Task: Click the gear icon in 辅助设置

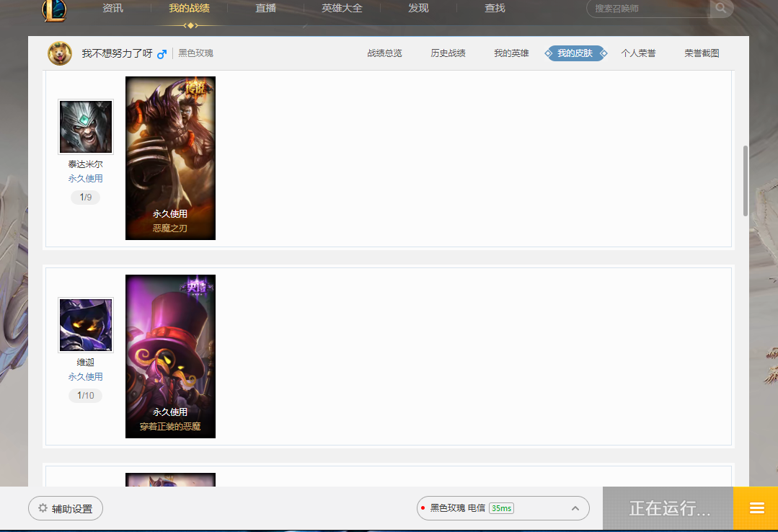Action: tap(43, 508)
